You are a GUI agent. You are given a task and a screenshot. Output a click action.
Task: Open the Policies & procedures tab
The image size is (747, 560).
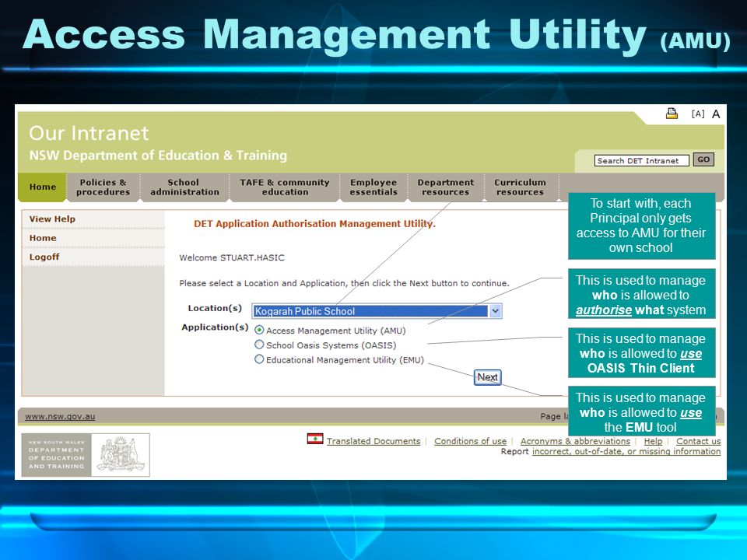coord(103,187)
